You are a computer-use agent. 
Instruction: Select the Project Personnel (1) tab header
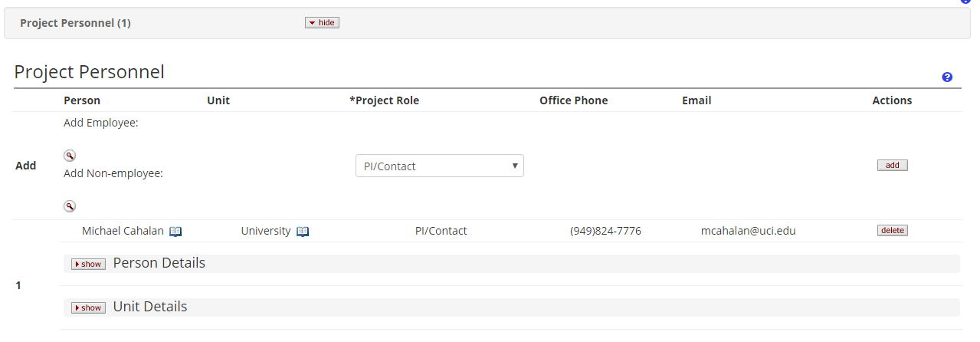[75, 23]
